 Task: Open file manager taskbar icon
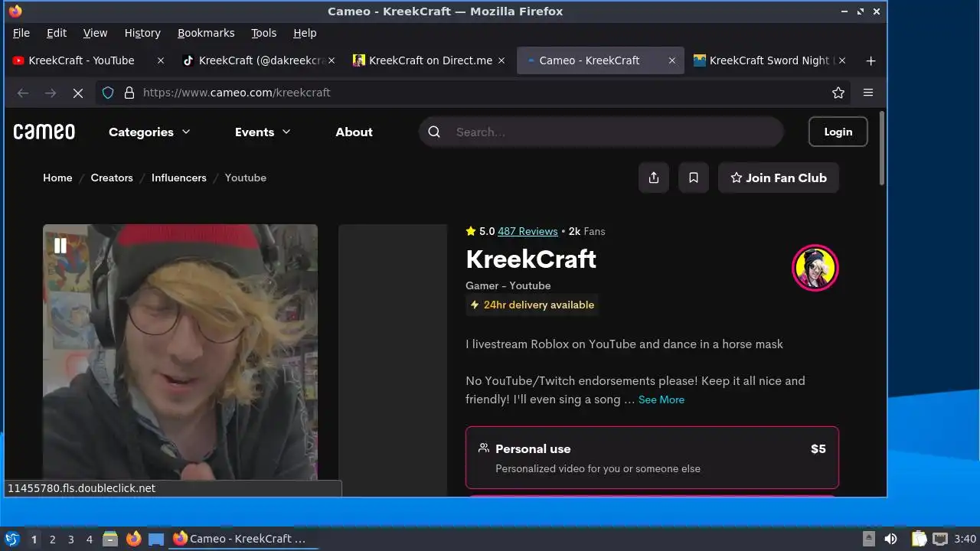click(x=110, y=539)
